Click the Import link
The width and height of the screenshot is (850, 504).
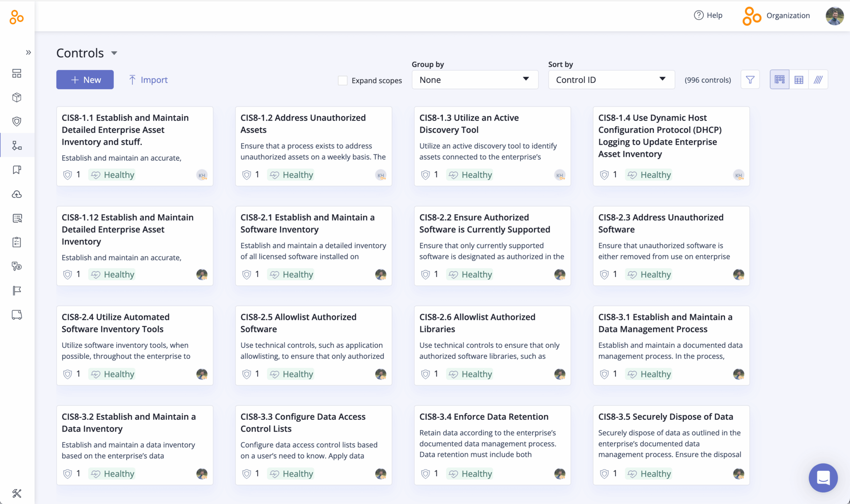pos(148,79)
